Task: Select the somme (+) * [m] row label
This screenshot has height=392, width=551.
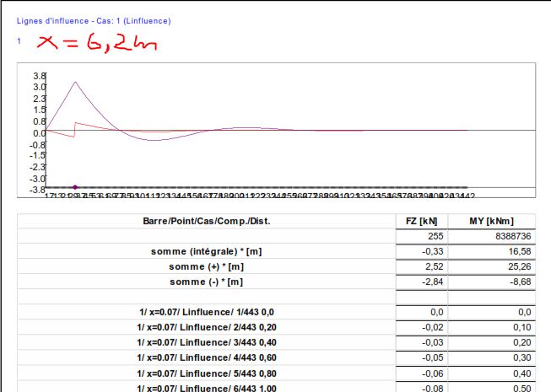Action: [206, 266]
